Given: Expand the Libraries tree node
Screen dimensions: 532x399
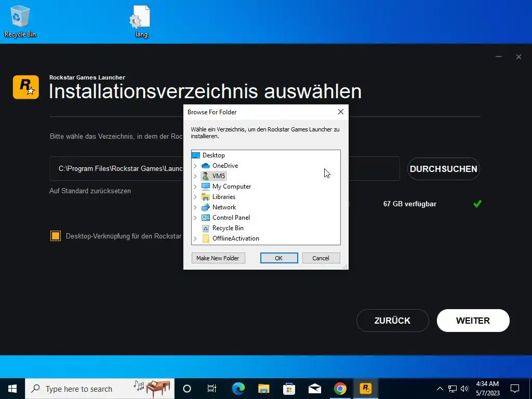Looking at the screenshot, I should point(195,197).
